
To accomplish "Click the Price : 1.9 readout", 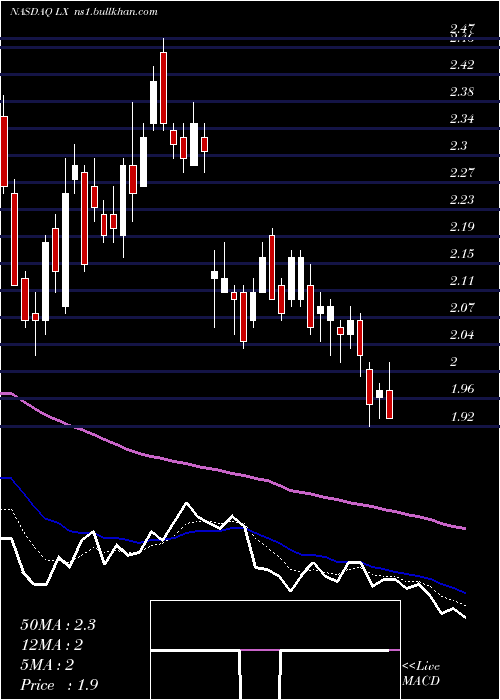I will (59, 685).
